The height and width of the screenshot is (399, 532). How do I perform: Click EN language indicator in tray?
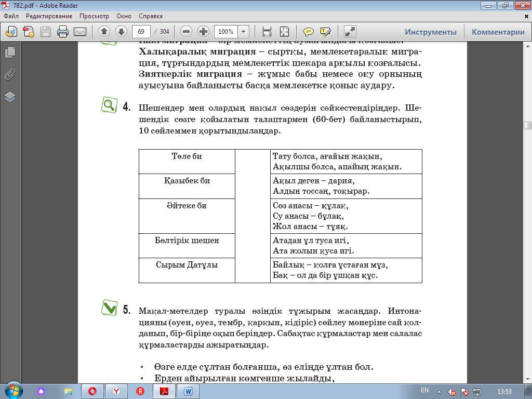click(424, 390)
